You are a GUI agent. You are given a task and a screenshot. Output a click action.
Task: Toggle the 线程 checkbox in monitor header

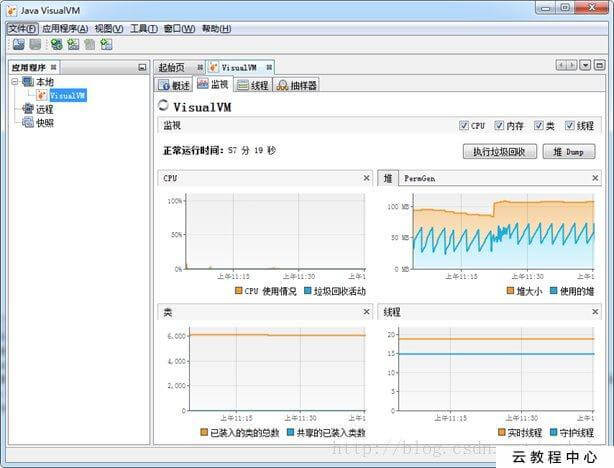tap(569, 125)
